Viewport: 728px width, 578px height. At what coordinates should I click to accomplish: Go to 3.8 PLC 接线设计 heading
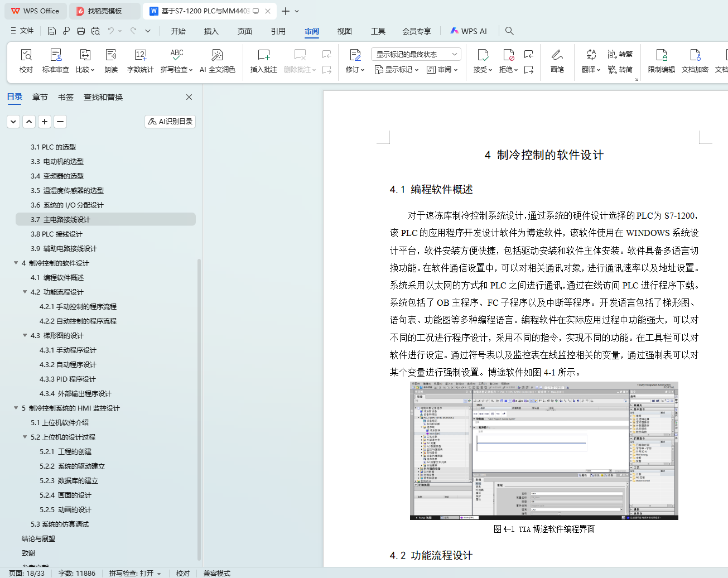(x=56, y=234)
